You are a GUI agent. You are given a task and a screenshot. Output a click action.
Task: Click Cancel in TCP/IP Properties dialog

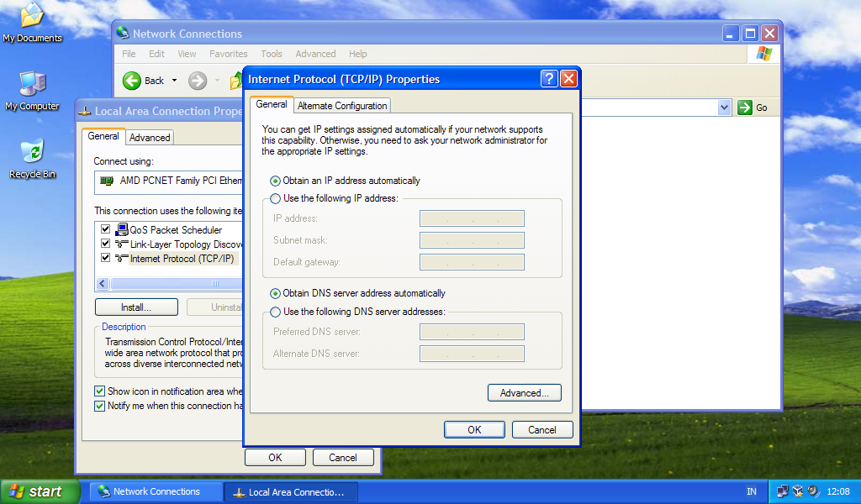[542, 430]
